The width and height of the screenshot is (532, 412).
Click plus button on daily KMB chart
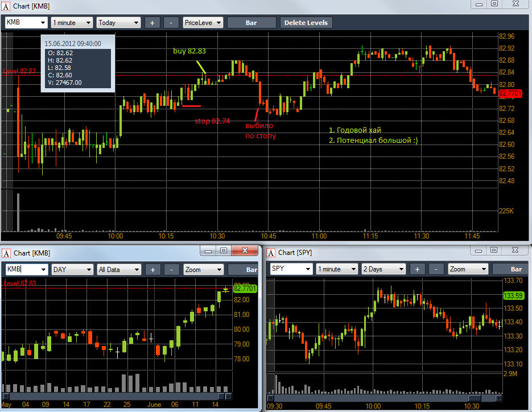(152, 270)
